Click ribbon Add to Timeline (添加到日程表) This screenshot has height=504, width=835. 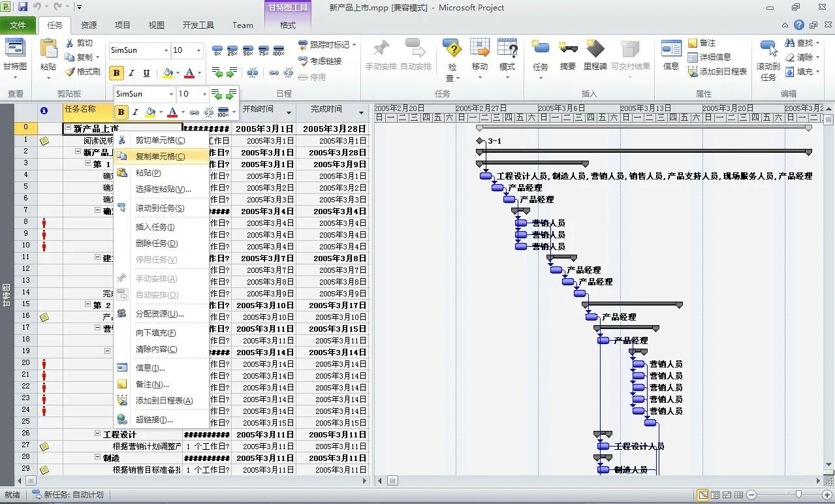coord(717,72)
